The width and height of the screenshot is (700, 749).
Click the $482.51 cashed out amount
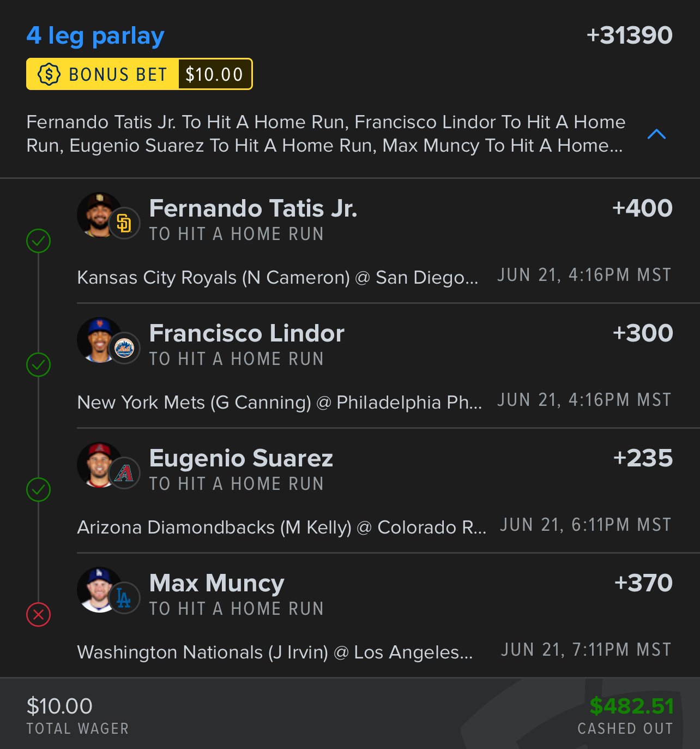631,706
